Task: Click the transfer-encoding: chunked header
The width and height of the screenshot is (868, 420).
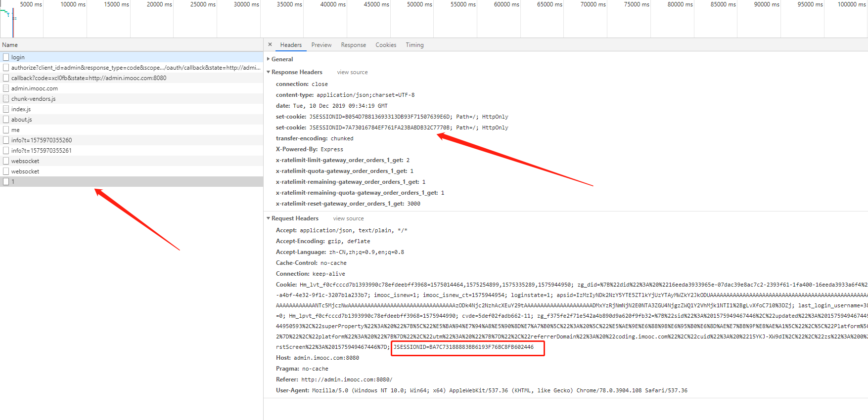Action: (315, 138)
